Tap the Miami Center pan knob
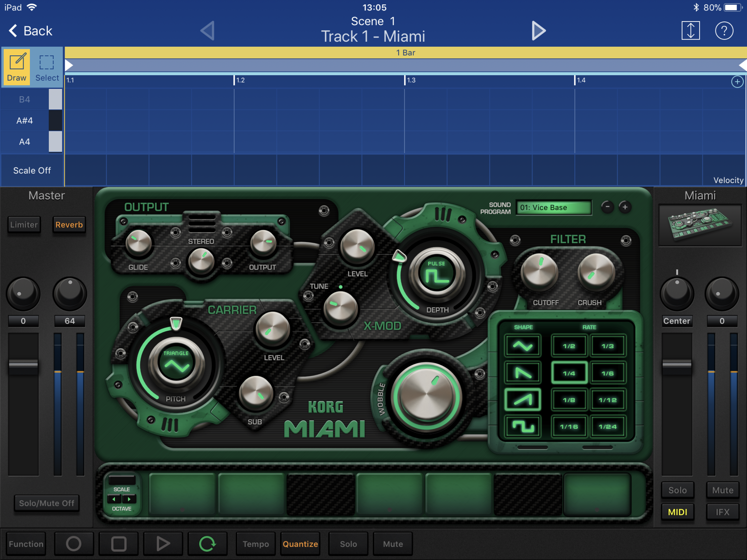747x560 pixels. click(677, 293)
